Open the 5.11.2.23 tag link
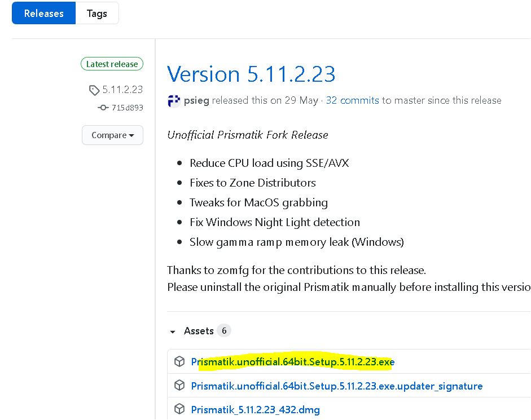The height and width of the screenshot is (420, 531). [122, 90]
